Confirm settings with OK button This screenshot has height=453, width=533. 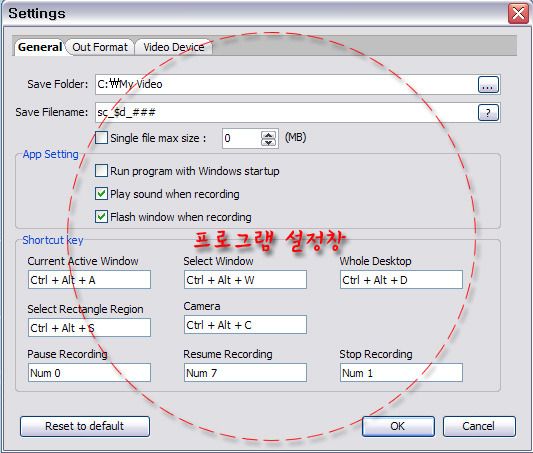[x=398, y=426]
